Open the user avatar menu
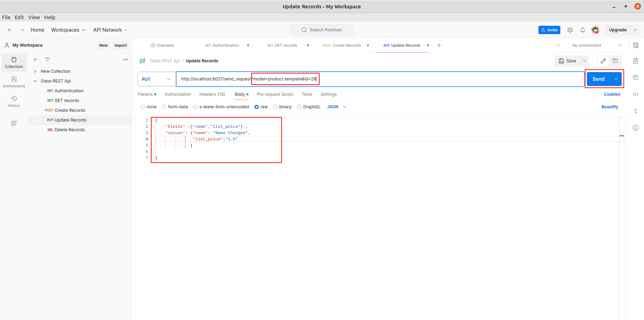Screen dimensions: 644x320 595,30
